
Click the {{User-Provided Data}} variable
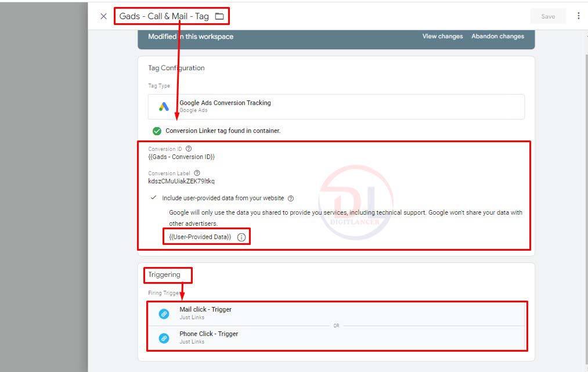pyautogui.click(x=200, y=237)
